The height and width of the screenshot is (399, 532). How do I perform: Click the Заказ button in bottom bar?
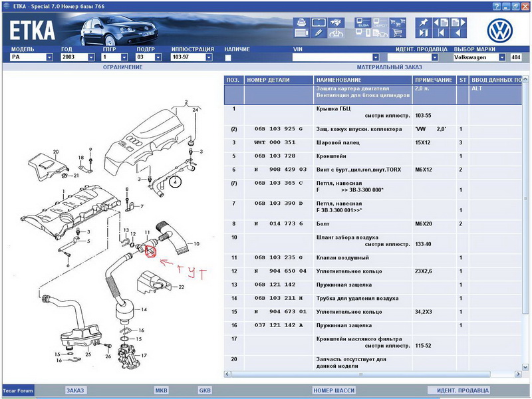pyautogui.click(x=75, y=390)
